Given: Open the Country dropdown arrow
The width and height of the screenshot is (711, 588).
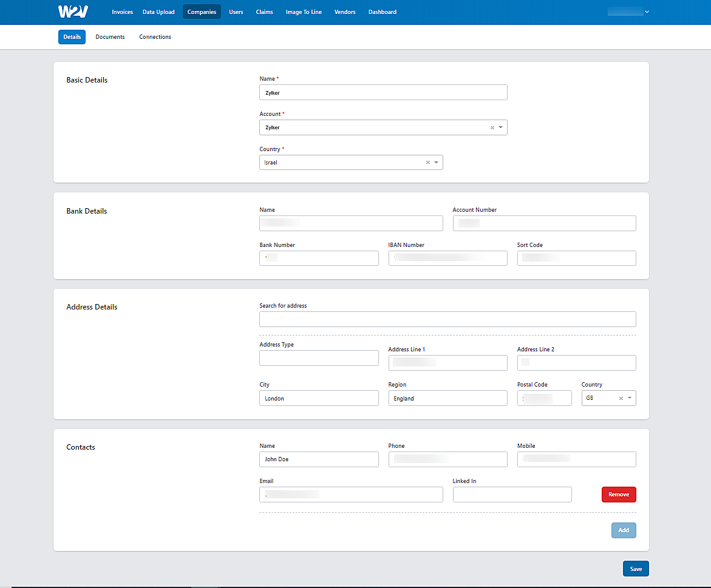Looking at the screenshot, I should (x=436, y=162).
